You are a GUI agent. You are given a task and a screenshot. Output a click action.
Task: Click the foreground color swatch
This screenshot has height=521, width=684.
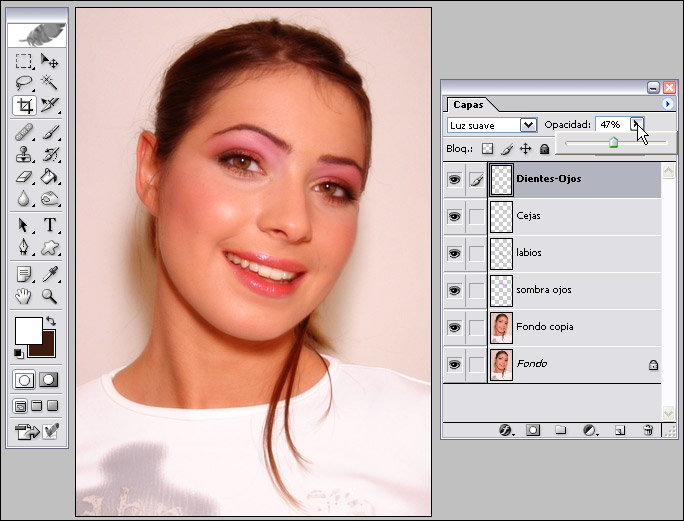tap(28, 331)
